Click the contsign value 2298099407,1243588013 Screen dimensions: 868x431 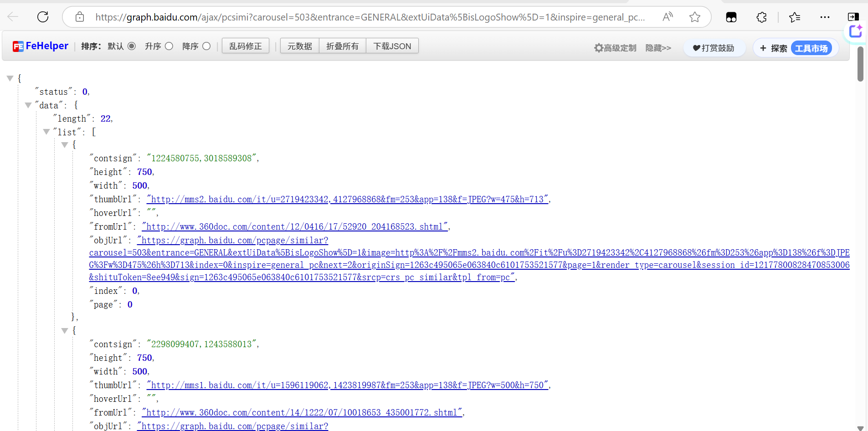tap(201, 344)
